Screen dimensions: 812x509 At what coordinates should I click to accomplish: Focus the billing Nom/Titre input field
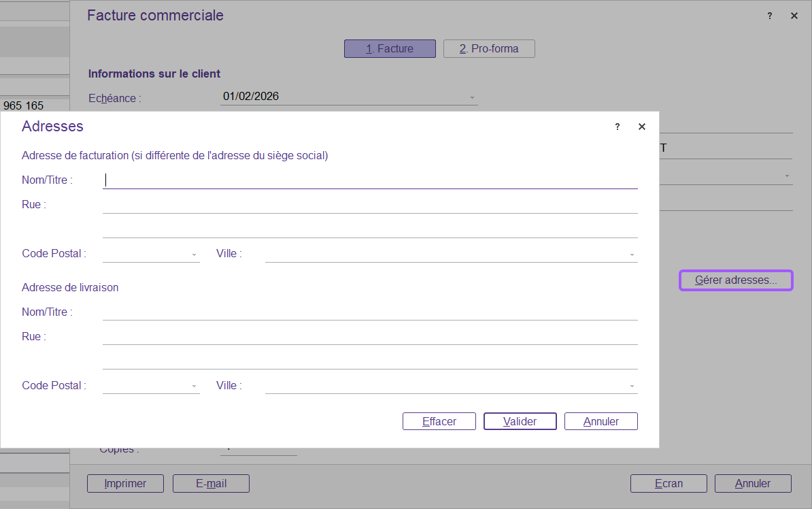click(x=369, y=180)
